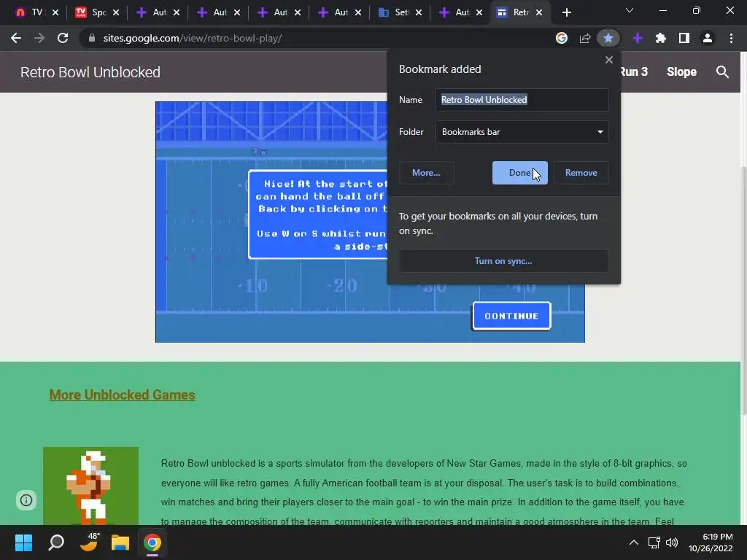The width and height of the screenshot is (747, 560).
Task: Click the Retro Bowl Unblocked site title
Action: (x=90, y=72)
